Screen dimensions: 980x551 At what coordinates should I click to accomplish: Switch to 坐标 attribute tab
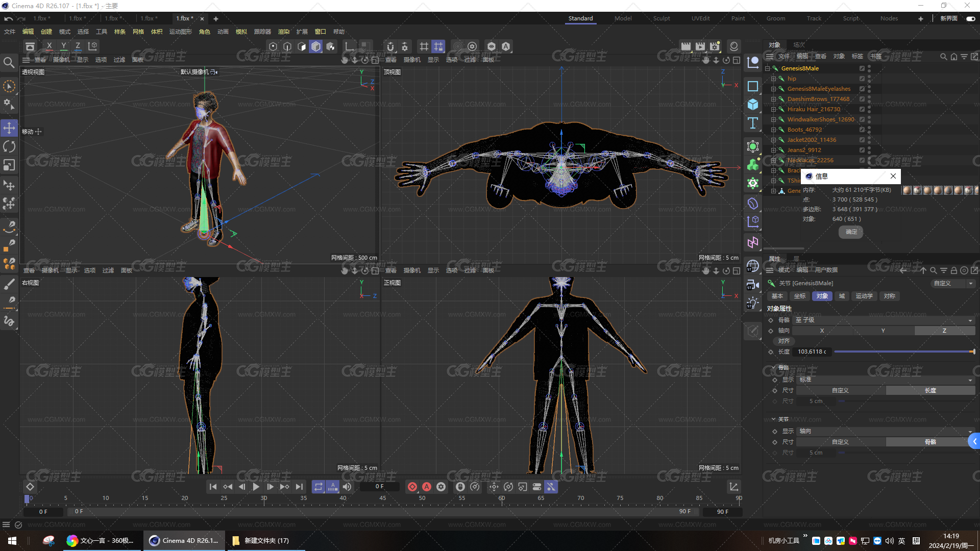pyautogui.click(x=800, y=296)
